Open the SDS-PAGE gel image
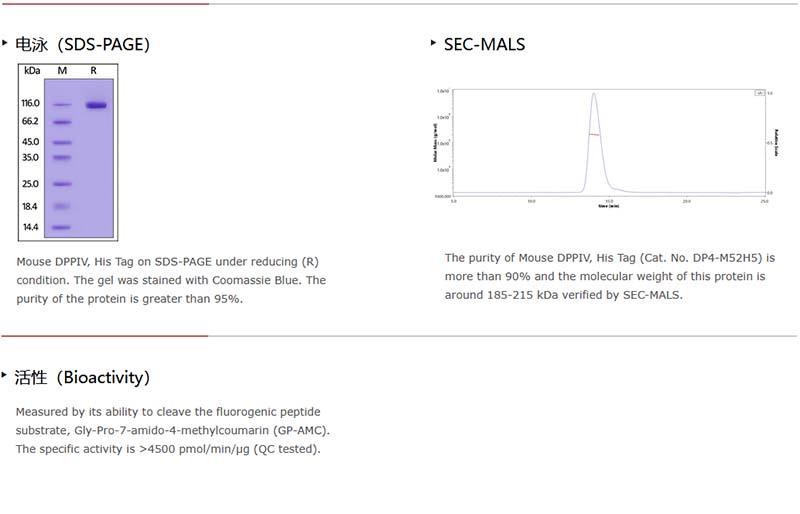 [69, 150]
